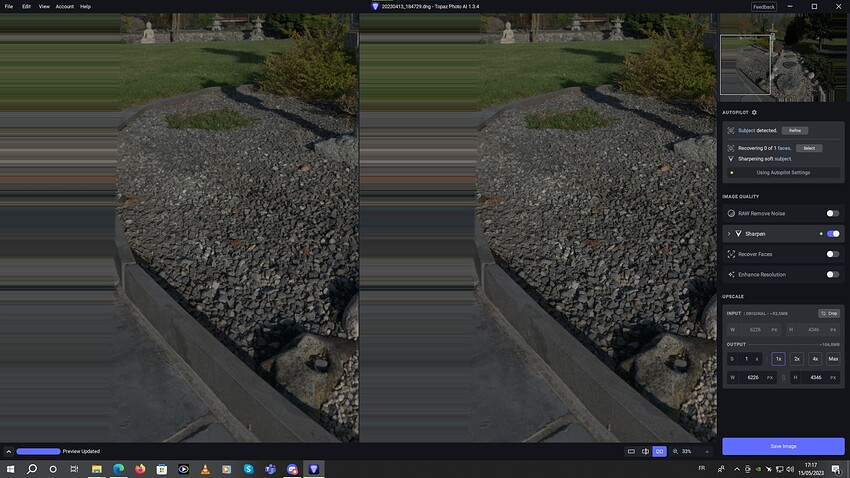Select the 2x upscale option
This screenshot has height=478, width=850.
coord(797,359)
